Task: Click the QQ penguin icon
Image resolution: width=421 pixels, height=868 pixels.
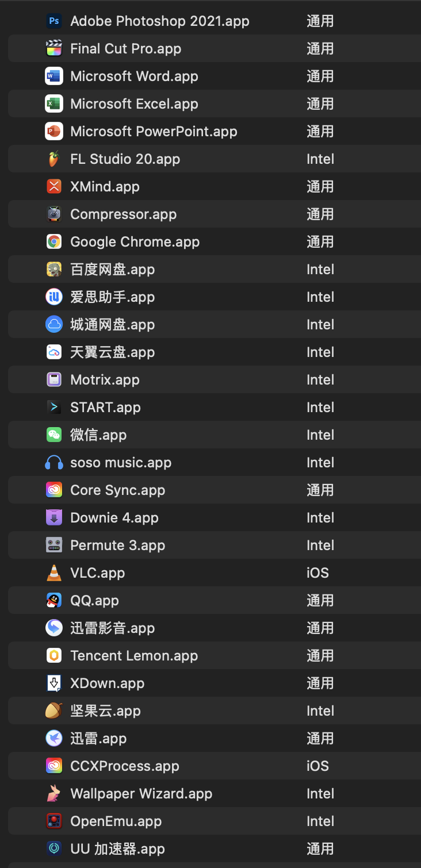Action: [x=53, y=601]
